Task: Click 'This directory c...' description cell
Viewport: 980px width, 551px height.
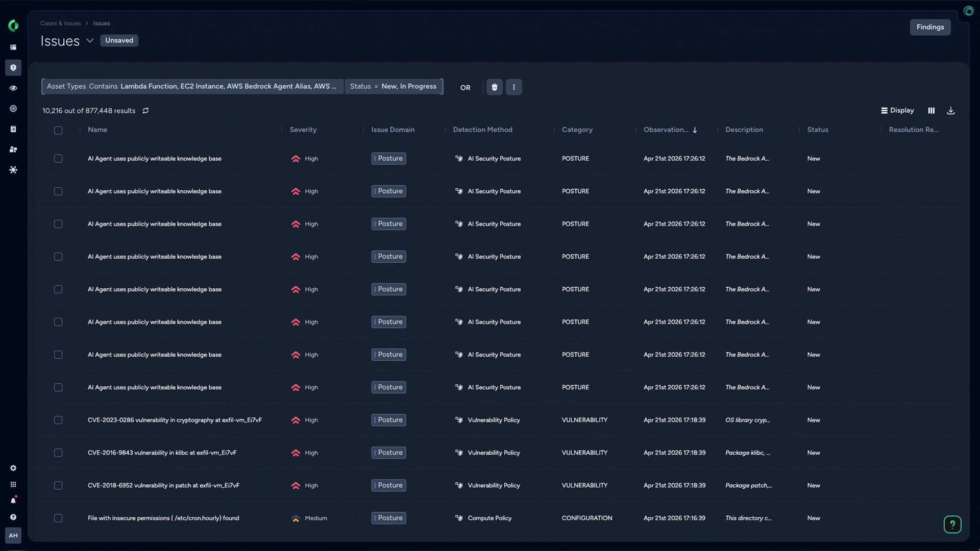Action: click(x=748, y=518)
